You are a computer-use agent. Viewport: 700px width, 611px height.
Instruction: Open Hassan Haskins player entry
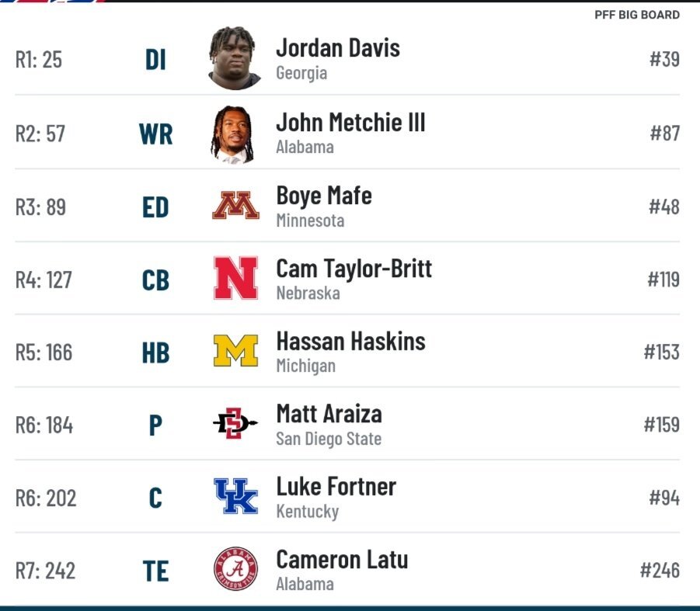click(x=347, y=351)
